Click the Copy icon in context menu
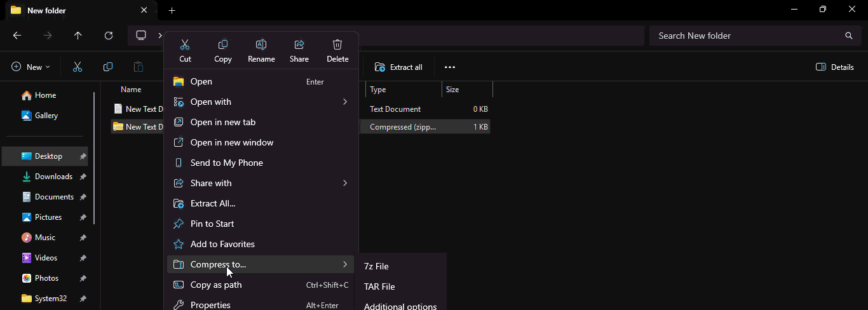Screen dimensions: 868x310 223,44
